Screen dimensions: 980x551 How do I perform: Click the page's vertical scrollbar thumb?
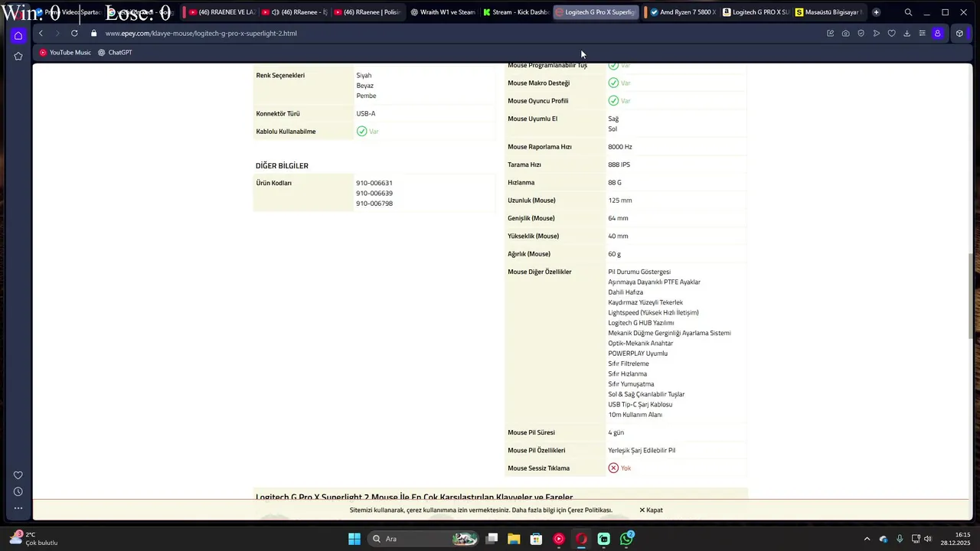click(972, 295)
